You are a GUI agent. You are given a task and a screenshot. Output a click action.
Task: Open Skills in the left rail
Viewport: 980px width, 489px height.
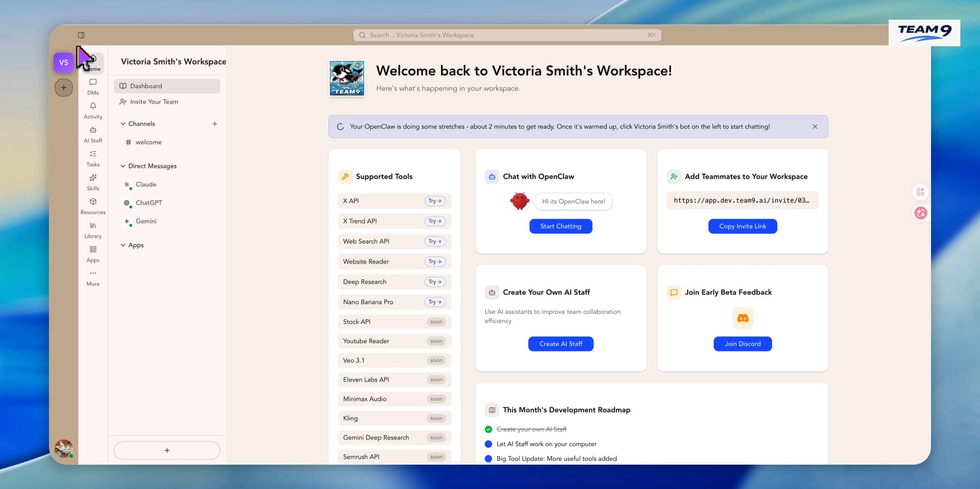tap(93, 183)
